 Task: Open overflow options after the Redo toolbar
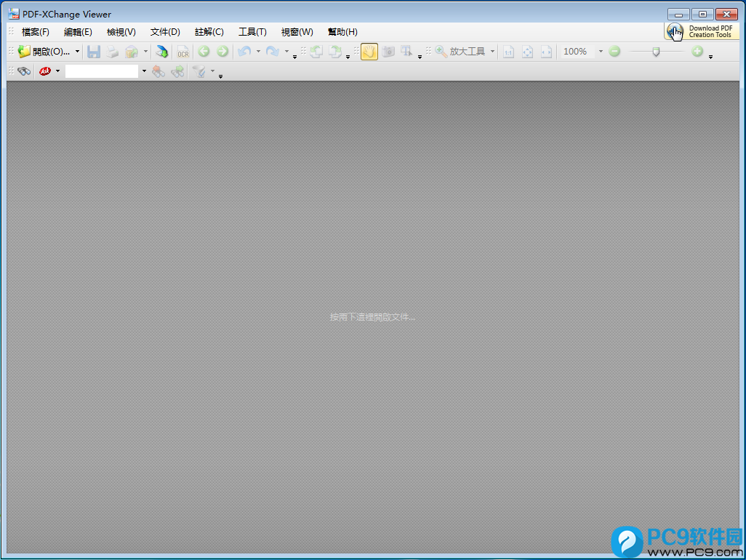coord(295,57)
